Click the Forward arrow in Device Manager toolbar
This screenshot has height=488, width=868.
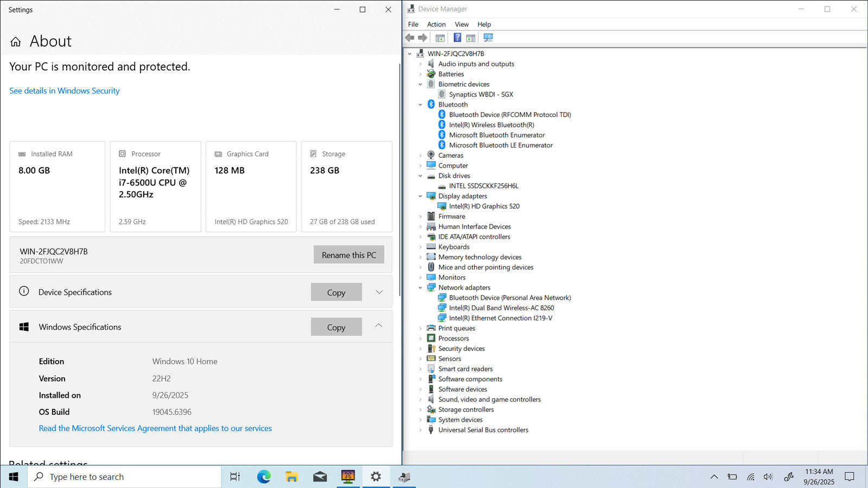point(423,38)
